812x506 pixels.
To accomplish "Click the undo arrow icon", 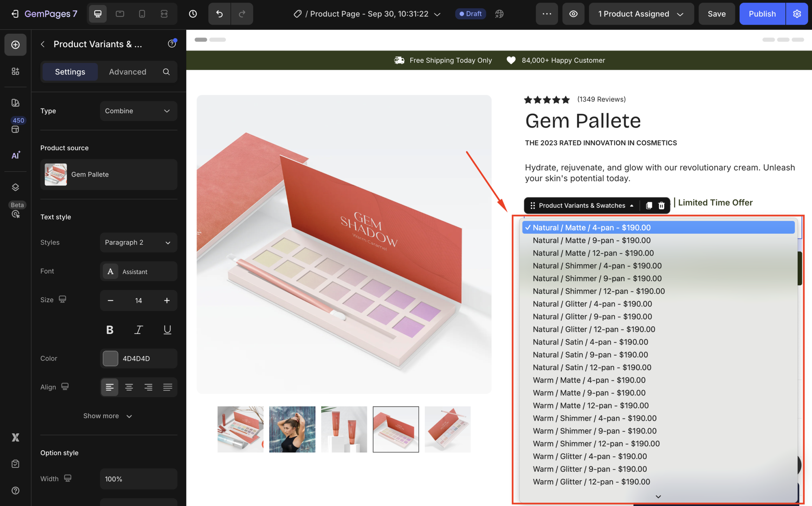I will pos(219,14).
